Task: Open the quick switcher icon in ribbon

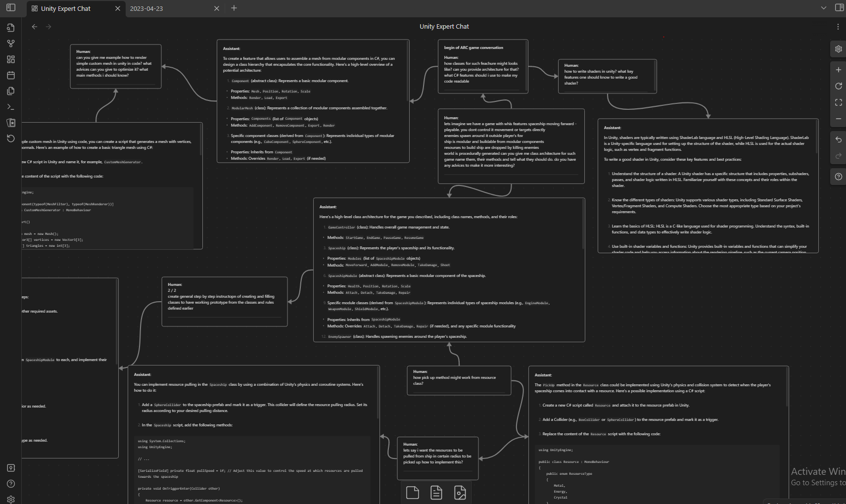Action: pyautogui.click(x=11, y=28)
